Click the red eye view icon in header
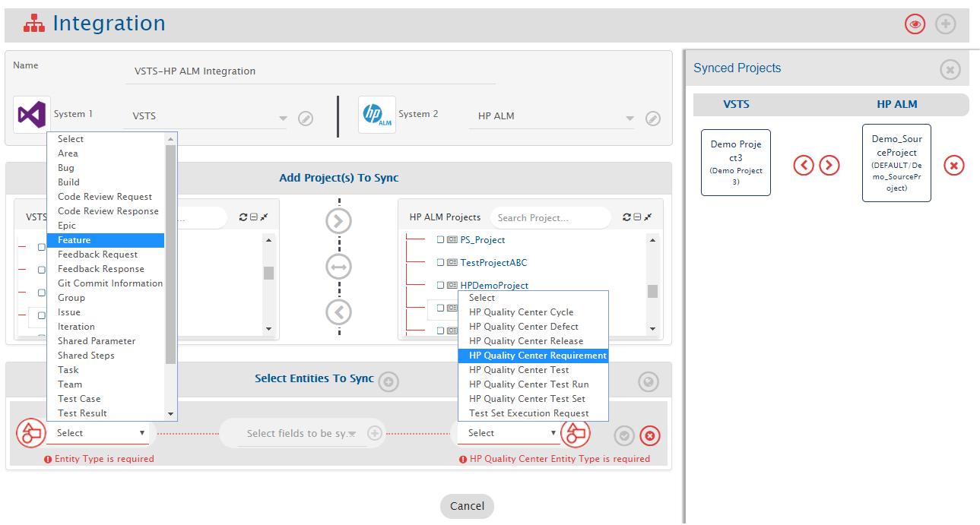Screen dimensions: 980x525 point(915,24)
